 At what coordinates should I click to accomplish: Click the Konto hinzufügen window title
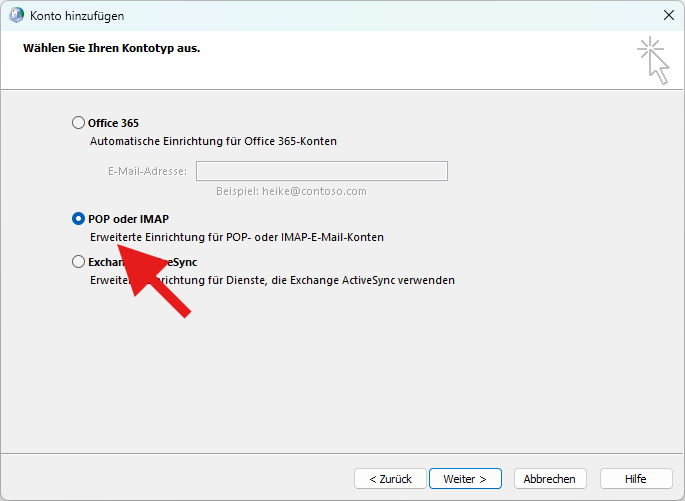pyautogui.click(x=80, y=15)
